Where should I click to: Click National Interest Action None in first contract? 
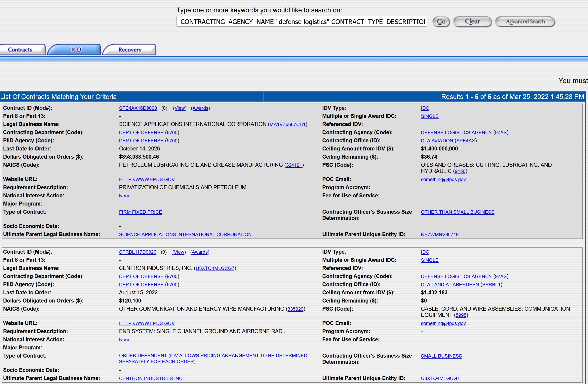(125, 196)
